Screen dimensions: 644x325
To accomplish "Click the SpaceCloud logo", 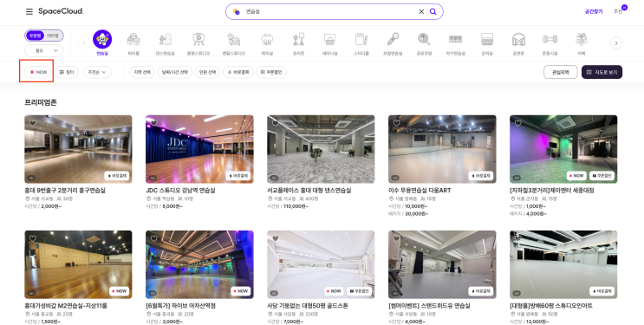I will [x=61, y=11].
